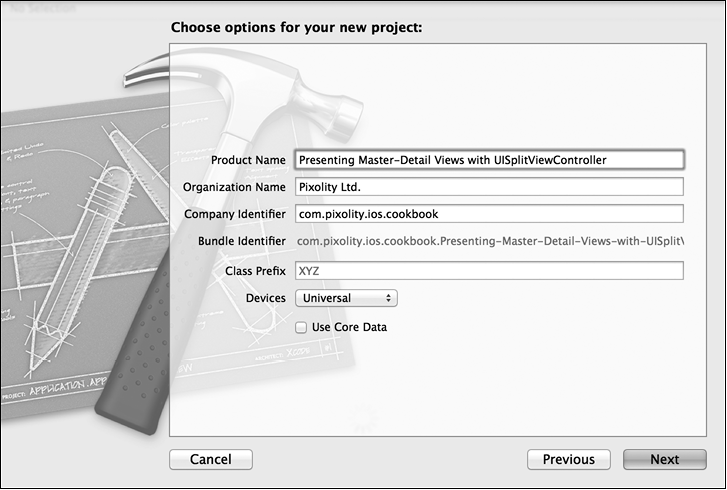Click the 'Use Core Data' label text

coord(349,327)
